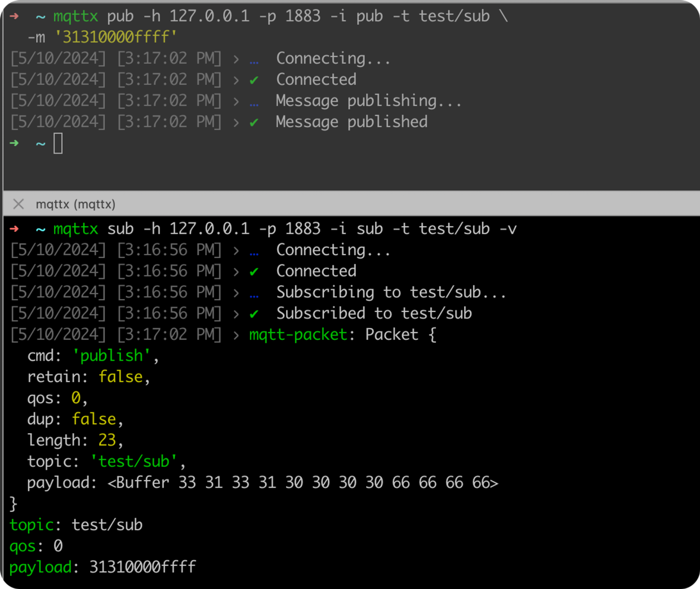Click the cursor block at empty prompt
The image size is (700, 589).
59,144
